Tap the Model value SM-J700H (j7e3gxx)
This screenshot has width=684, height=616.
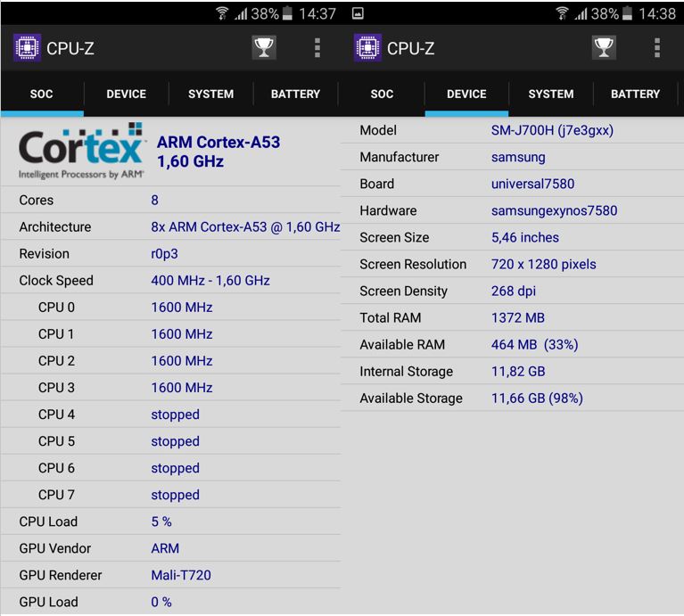[x=552, y=130]
